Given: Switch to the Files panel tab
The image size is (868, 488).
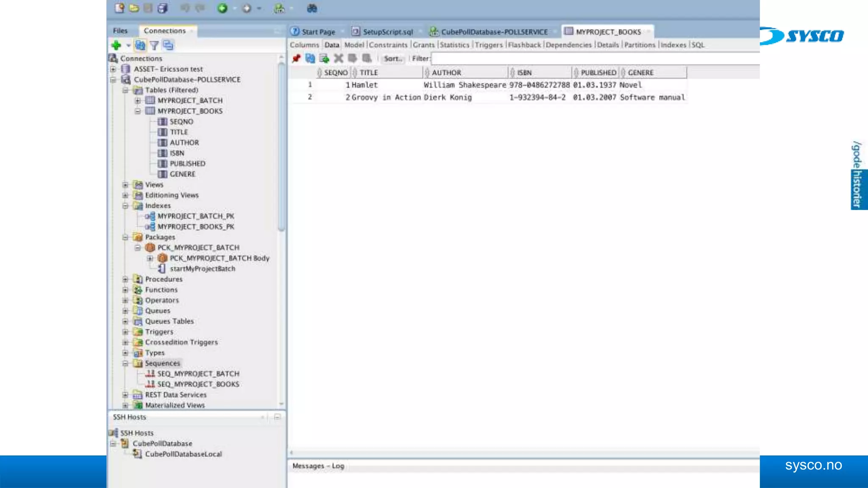Looking at the screenshot, I should (x=120, y=31).
